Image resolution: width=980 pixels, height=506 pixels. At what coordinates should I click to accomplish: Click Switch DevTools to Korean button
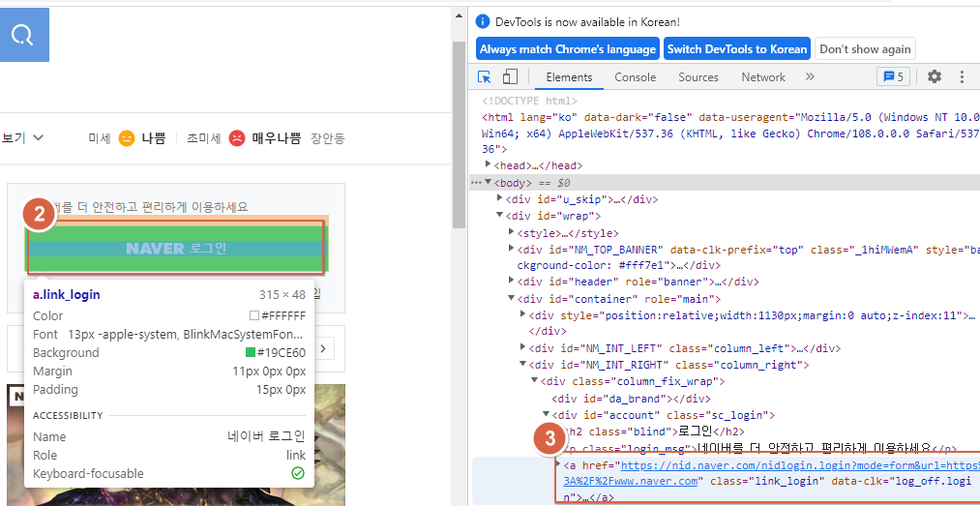(x=737, y=48)
